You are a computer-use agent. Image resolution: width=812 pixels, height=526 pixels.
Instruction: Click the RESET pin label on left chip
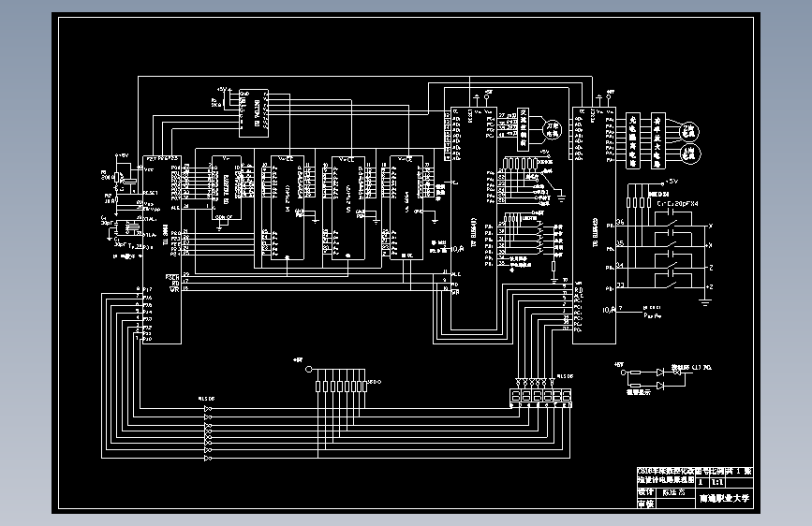tap(151, 193)
